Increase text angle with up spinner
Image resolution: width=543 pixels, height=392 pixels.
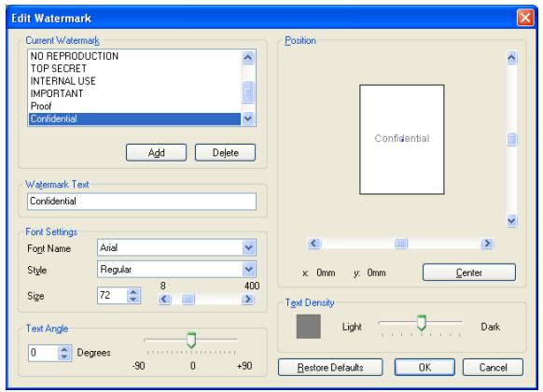coord(64,349)
